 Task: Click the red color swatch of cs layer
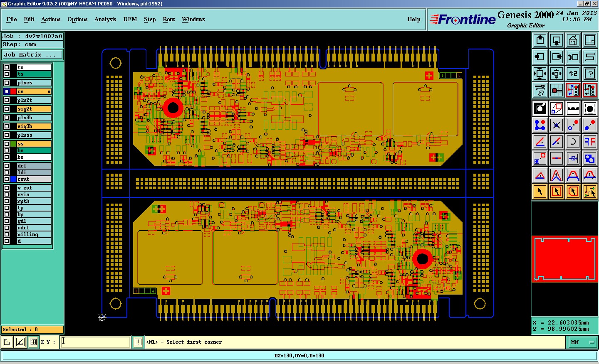tap(13, 91)
